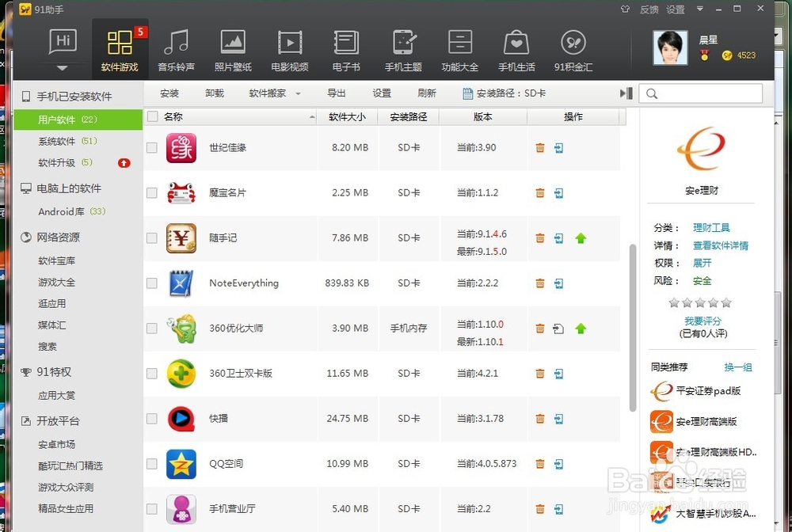Screen dimensions: 792x532
Task: Uninstall NoteEverything with the trash icon
Action: tap(540, 283)
